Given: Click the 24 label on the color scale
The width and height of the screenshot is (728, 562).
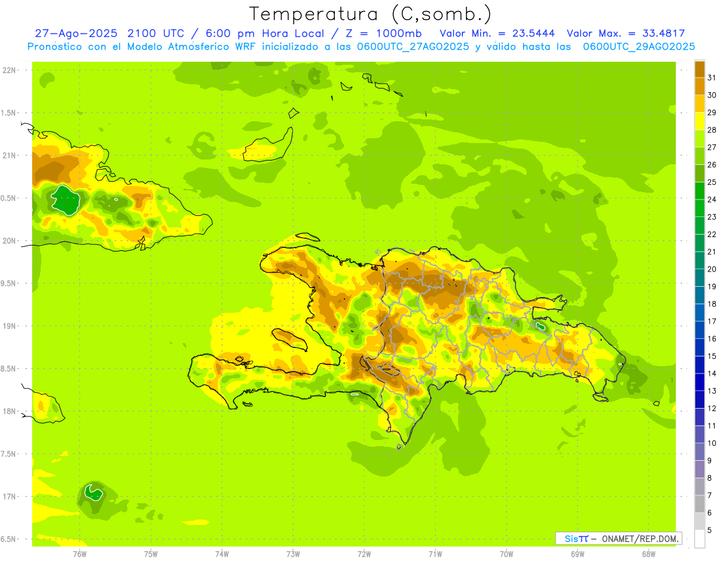Looking at the screenshot, I should [712, 199].
